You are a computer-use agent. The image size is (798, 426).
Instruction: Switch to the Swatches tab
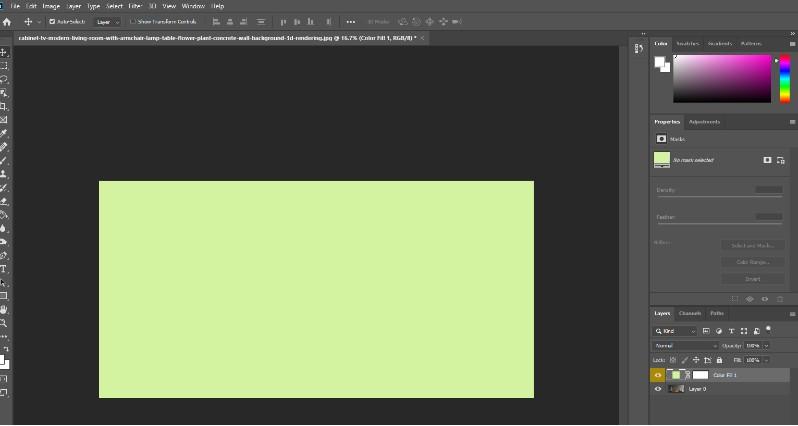coord(688,44)
